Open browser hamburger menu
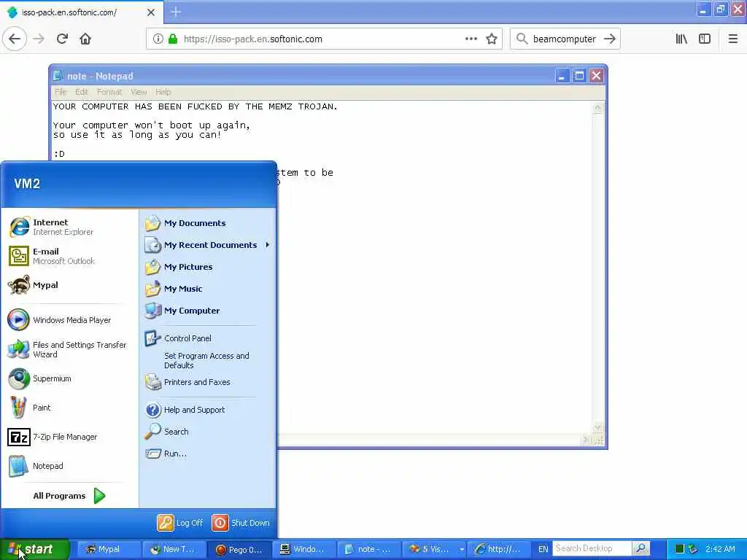Image resolution: width=747 pixels, height=560 pixels. click(733, 39)
